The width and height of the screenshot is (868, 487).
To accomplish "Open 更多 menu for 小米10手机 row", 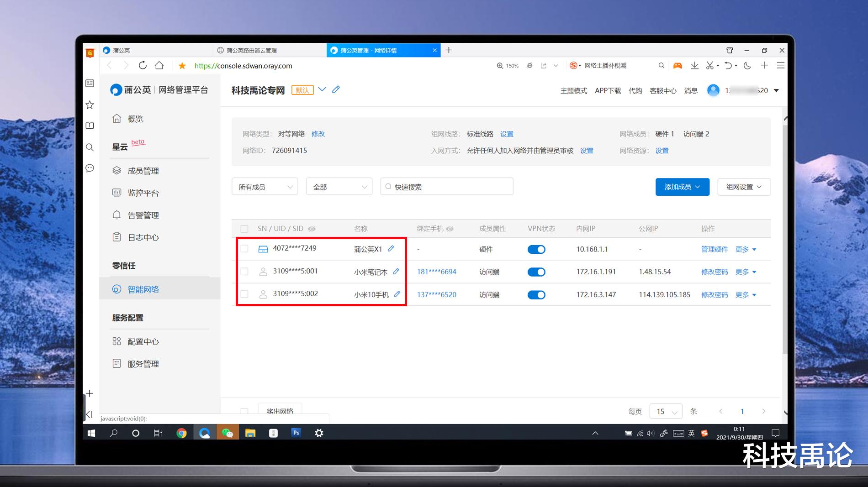I will (x=746, y=295).
